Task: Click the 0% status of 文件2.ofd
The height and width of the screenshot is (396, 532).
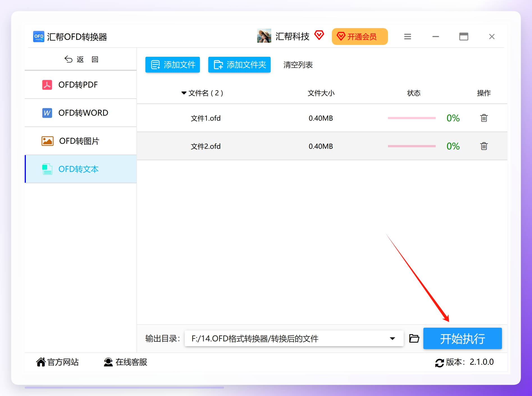Action: point(453,146)
